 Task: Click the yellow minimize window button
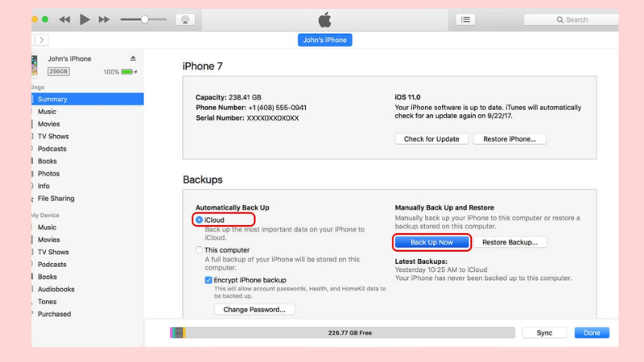[35, 19]
